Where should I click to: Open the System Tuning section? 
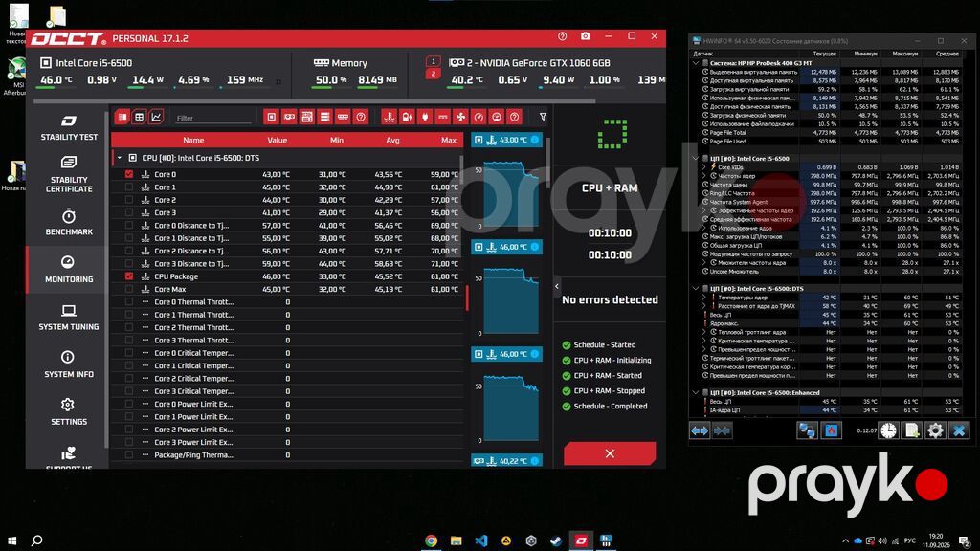(69, 318)
